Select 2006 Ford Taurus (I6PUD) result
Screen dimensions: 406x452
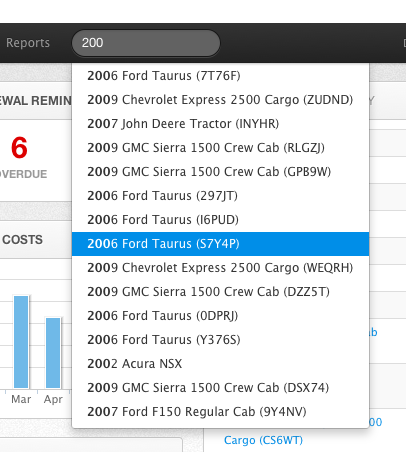pos(220,220)
